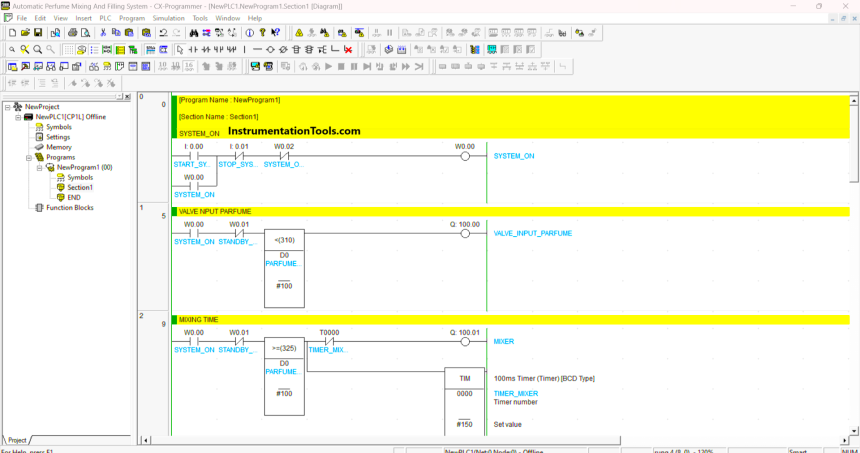Open the Simulation menu
Viewport: 860px width, 453px height.
[168, 18]
